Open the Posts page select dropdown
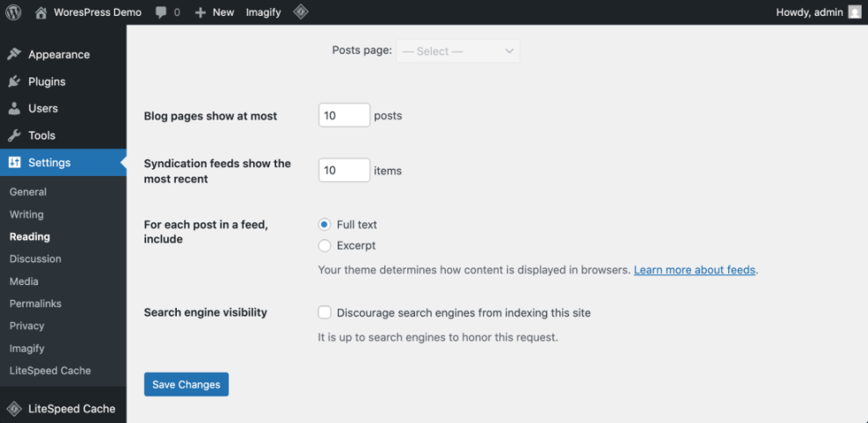This screenshot has width=868, height=423. [458, 51]
